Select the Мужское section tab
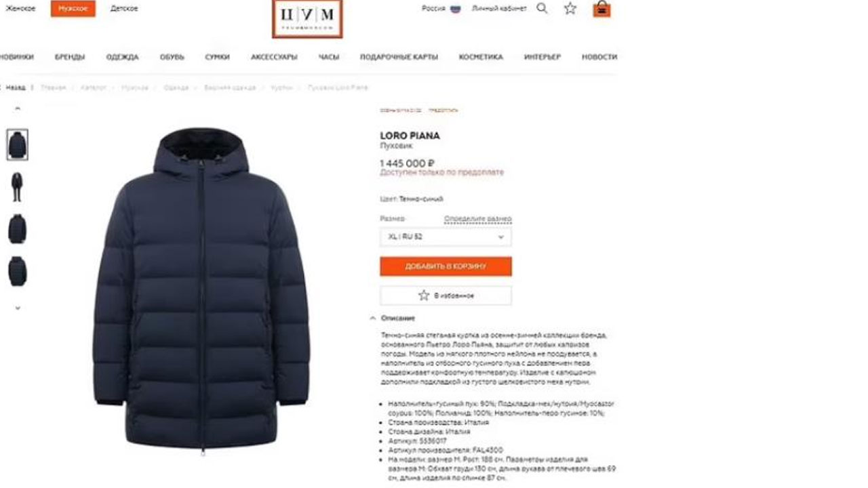868x488 pixels. [x=73, y=9]
